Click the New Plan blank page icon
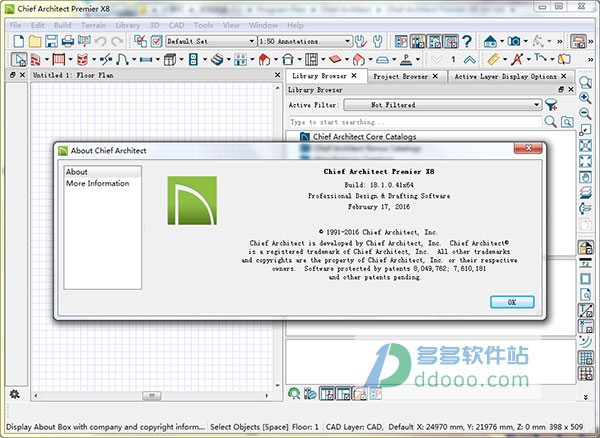The width and height of the screenshot is (600, 438). [18, 41]
